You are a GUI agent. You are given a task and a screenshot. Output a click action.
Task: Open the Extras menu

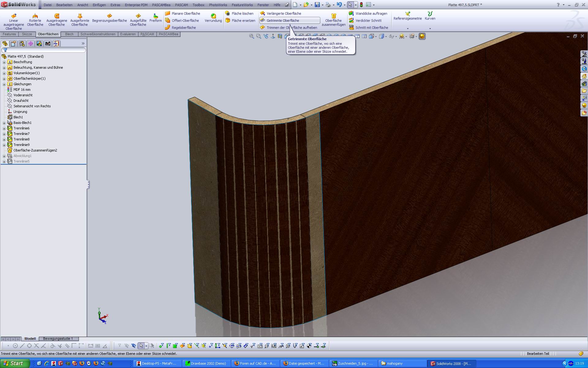point(115,5)
